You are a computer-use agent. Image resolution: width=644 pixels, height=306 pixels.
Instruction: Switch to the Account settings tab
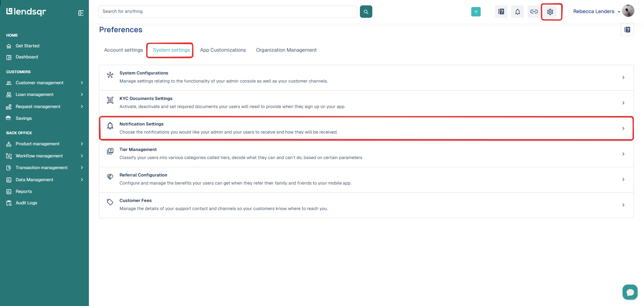click(123, 50)
